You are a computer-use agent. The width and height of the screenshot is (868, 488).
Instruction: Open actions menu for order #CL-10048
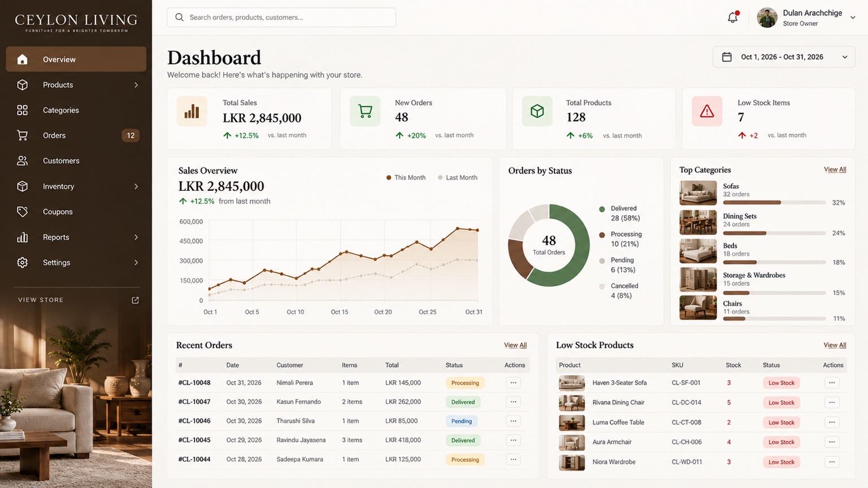(513, 383)
